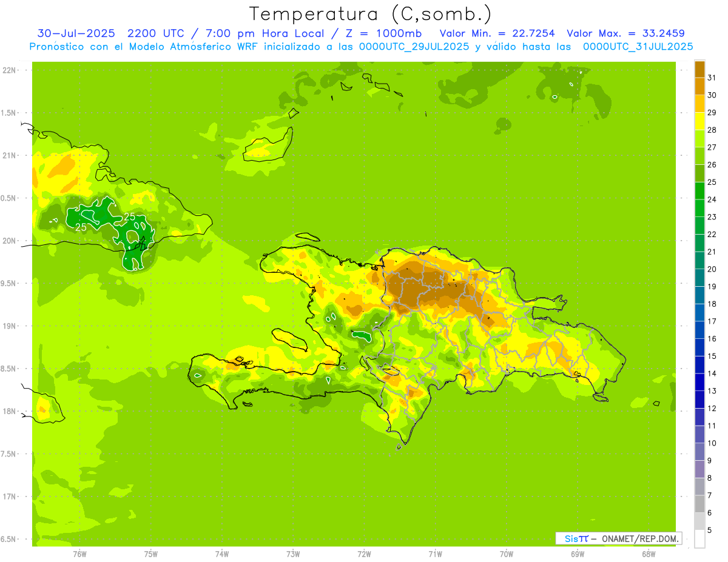Screen dimensions: 728x562
Task: Click the legend color band between 24 and 25
Action: point(699,191)
